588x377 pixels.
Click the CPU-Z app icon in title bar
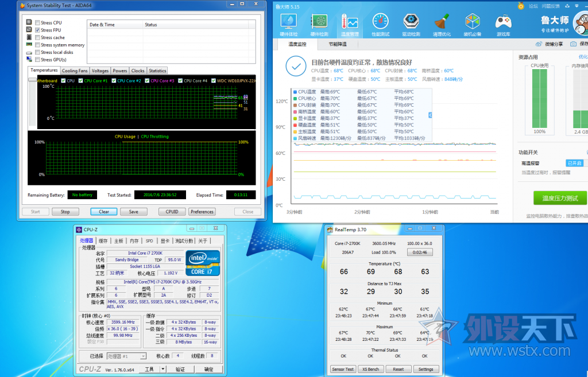79,230
